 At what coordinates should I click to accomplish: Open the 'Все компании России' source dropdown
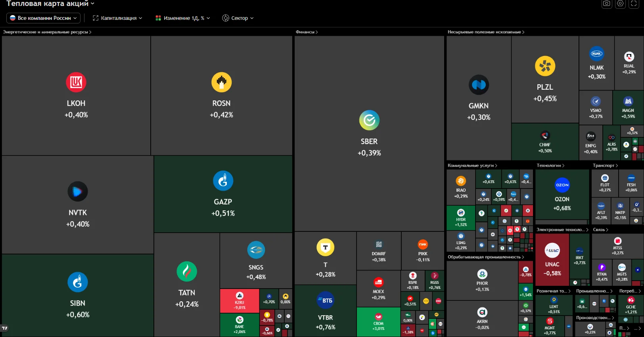click(x=43, y=18)
